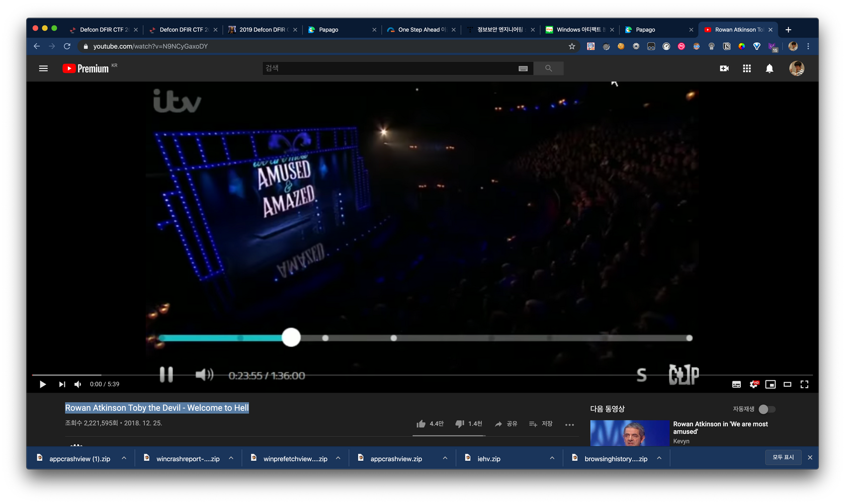The height and width of the screenshot is (504, 845).
Task: Click the 저장 save button
Action: 541,424
